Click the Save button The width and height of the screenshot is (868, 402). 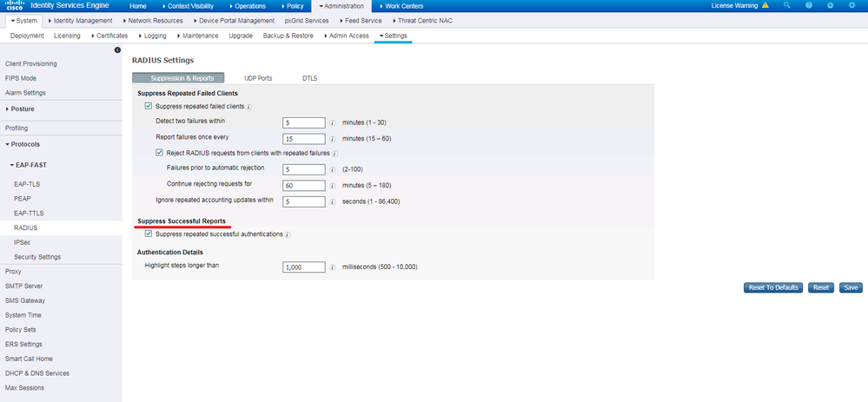click(851, 287)
